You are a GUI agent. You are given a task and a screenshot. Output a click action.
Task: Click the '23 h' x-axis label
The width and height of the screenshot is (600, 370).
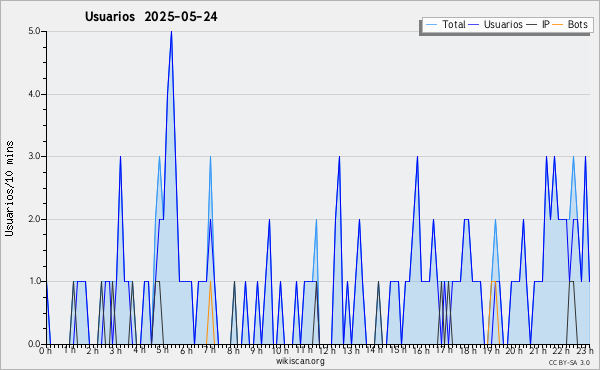coord(585,351)
